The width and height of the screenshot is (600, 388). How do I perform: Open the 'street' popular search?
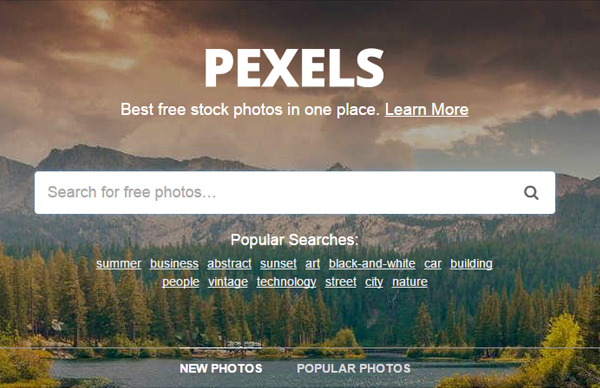click(341, 282)
